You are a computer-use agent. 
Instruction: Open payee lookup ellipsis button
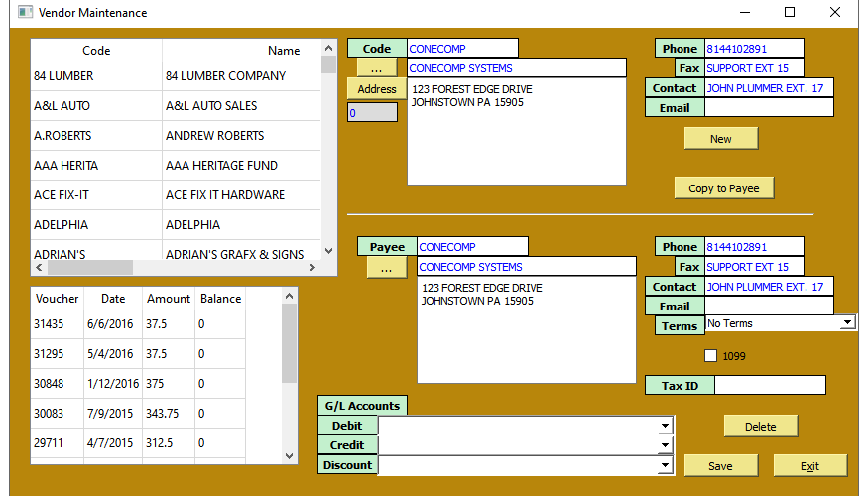(x=387, y=268)
